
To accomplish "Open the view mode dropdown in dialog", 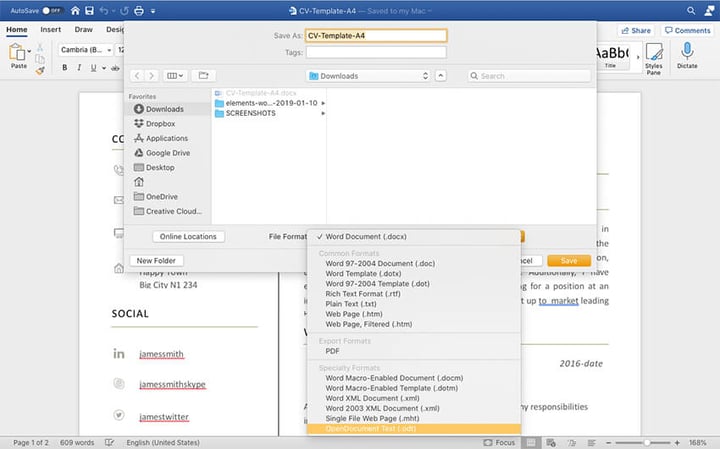I will [175, 76].
